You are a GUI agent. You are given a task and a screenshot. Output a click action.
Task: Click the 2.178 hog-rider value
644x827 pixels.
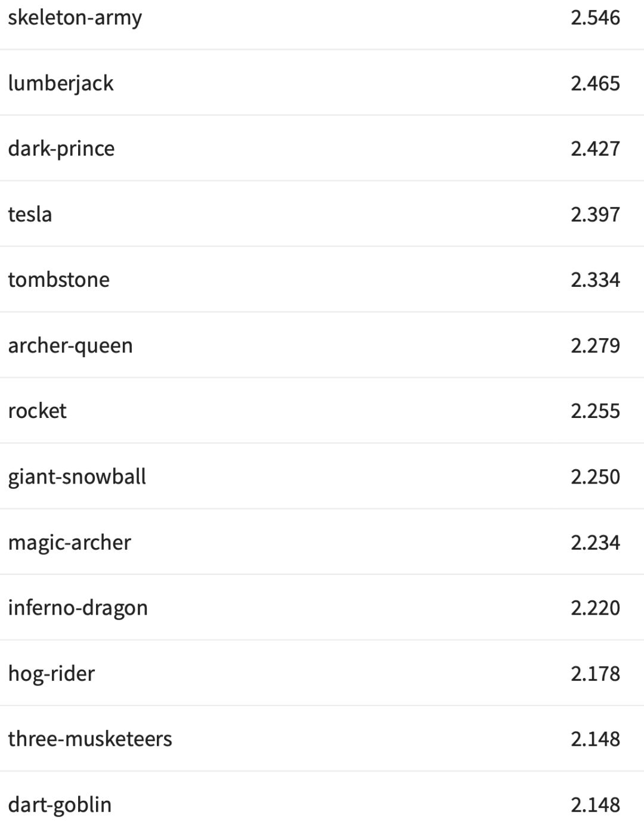[x=595, y=673]
